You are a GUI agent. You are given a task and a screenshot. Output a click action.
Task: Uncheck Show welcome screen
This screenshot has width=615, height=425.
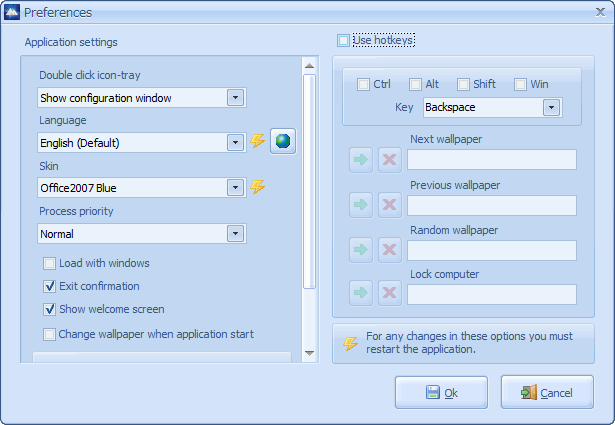coord(49,309)
